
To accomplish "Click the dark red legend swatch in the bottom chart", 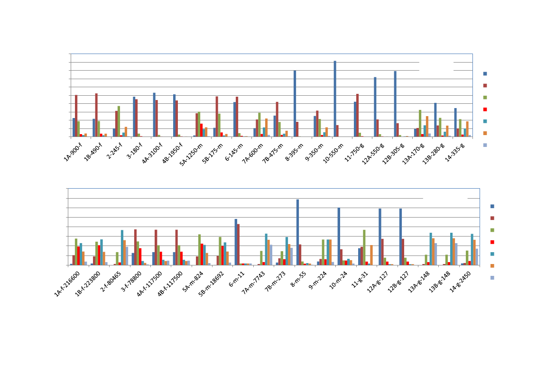I will point(492,219).
